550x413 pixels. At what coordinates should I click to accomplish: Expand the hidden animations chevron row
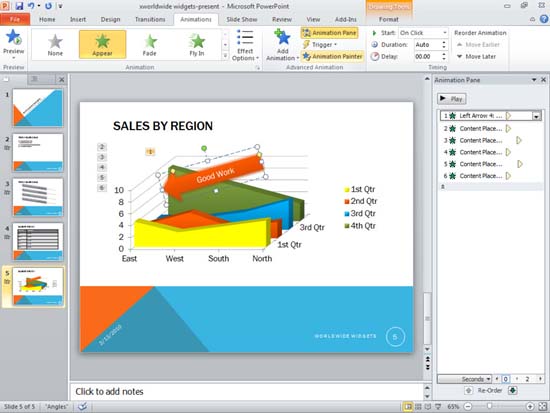coord(490,187)
